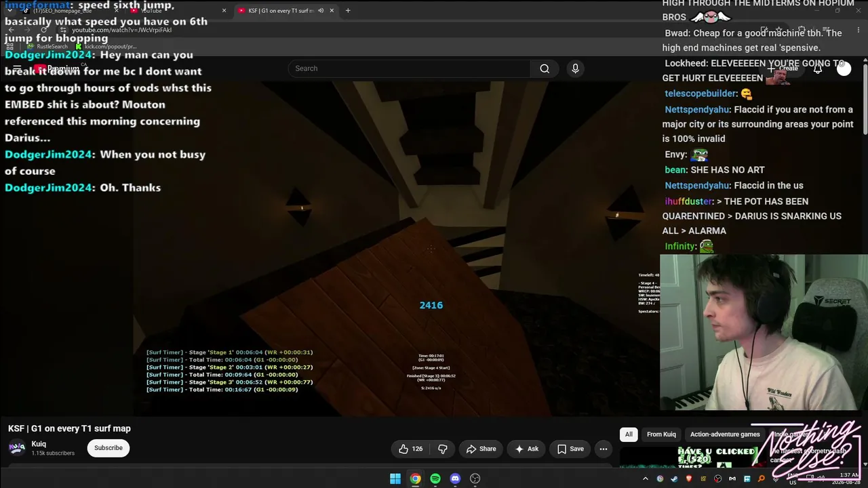This screenshot has height=488, width=868.
Task: Filter suggestions by From Kuiq
Action: pyautogui.click(x=661, y=434)
